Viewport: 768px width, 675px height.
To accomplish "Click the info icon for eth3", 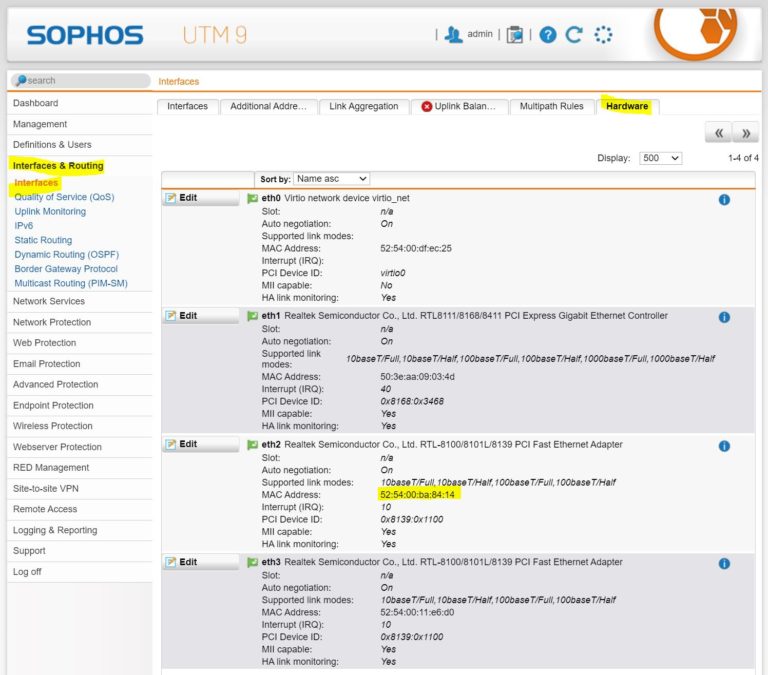I will pos(724,564).
